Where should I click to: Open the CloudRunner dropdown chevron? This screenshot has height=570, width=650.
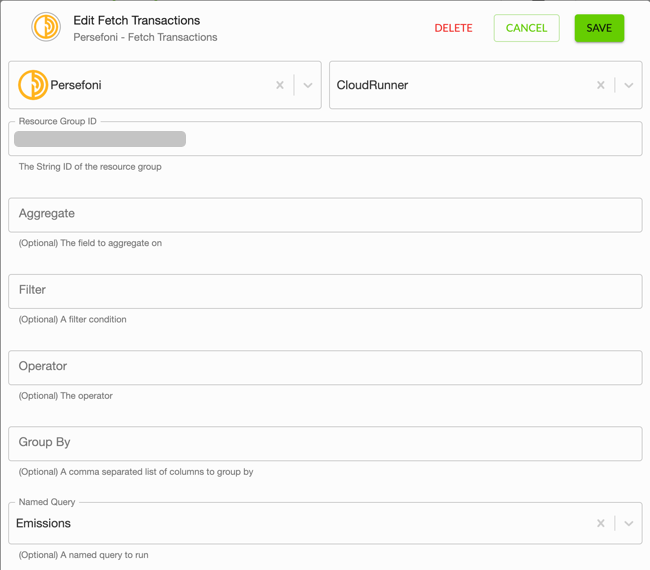[x=628, y=85]
